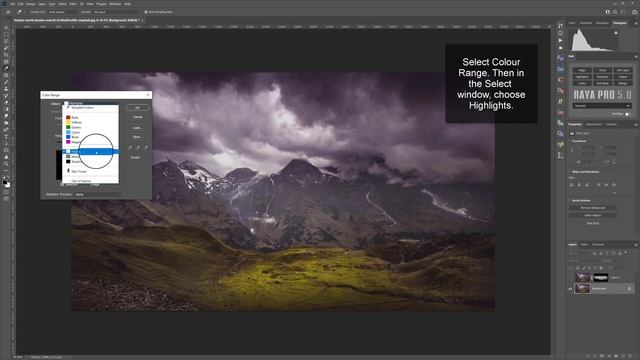
Task: Choose Yellows swatch entry in Select list
Action: point(91,122)
